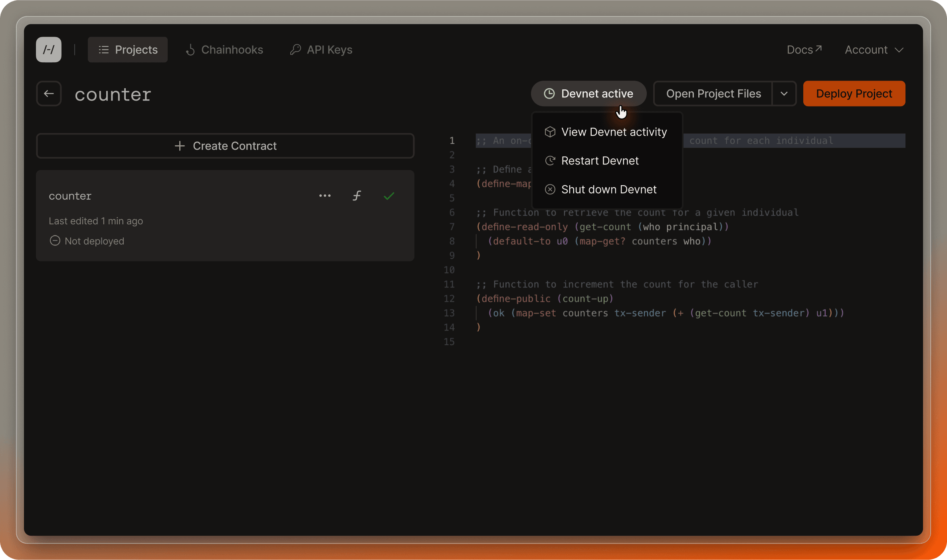Click the Restart Devnet icon
947x560 pixels.
(551, 161)
